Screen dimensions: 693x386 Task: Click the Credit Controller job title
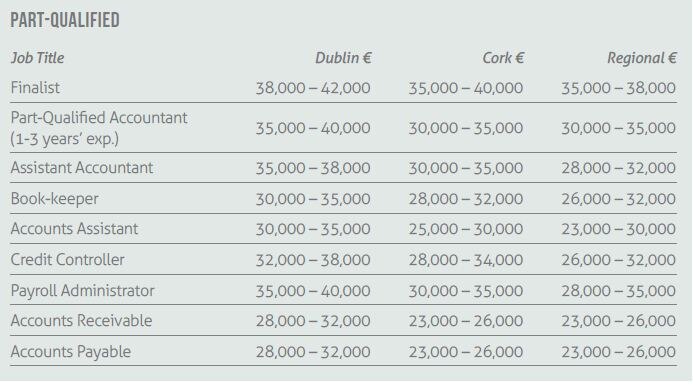coord(68,260)
